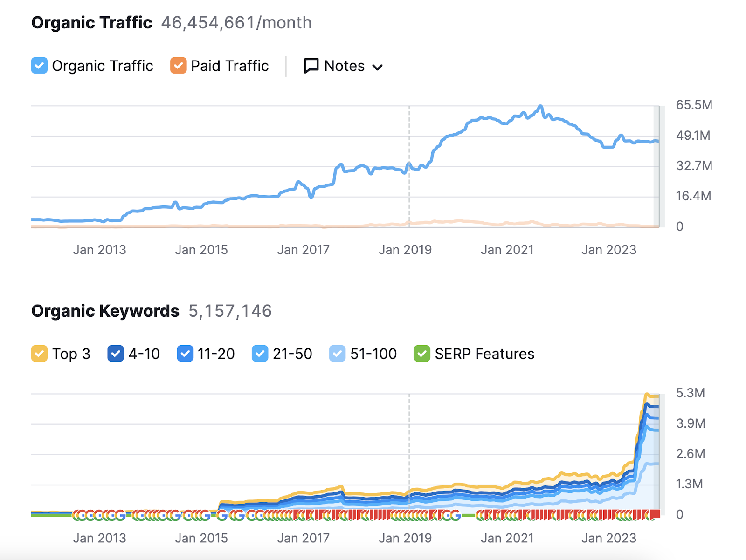Expand the Notes dropdown chevron
The width and height of the screenshot is (746, 560).
(x=378, y=68)
